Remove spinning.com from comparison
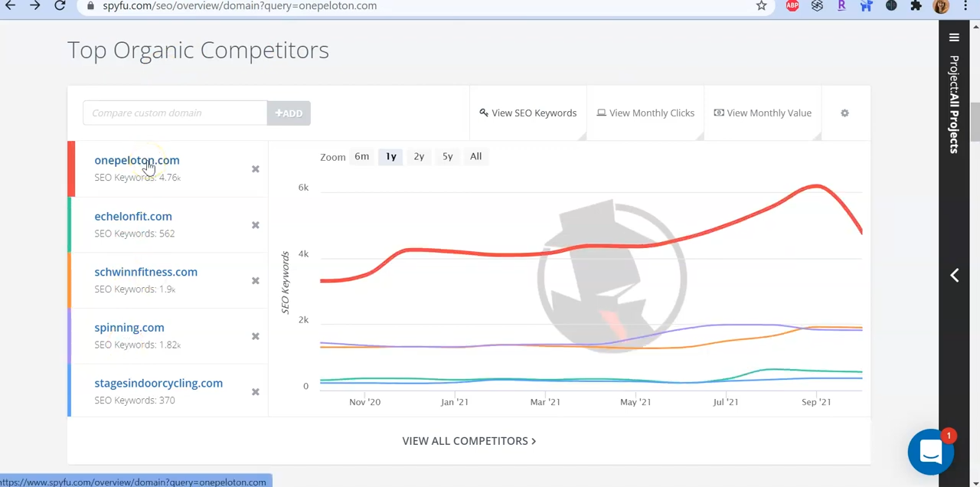Screen dimensions: 980x487 256,336
